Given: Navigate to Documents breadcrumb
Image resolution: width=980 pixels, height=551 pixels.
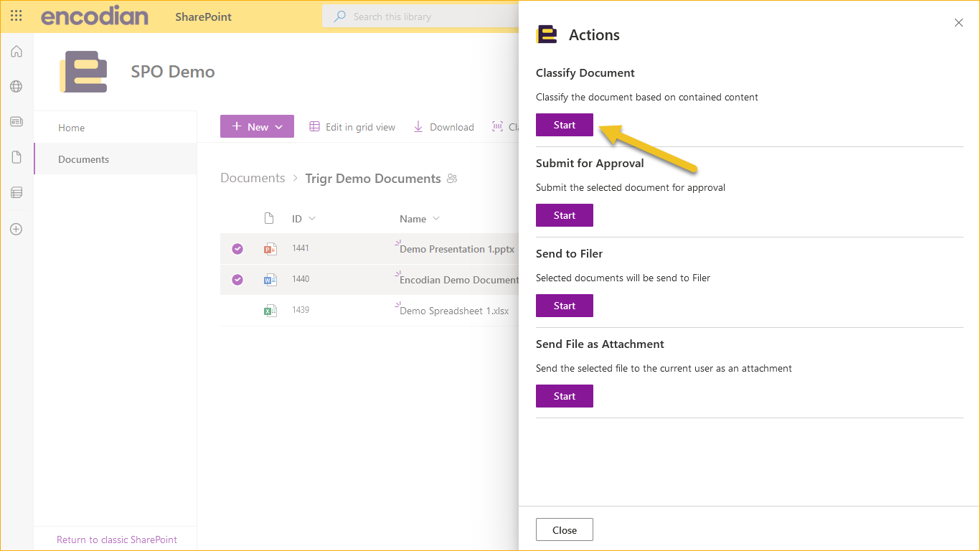Looking at the screenshot, I should pos(253,178).
